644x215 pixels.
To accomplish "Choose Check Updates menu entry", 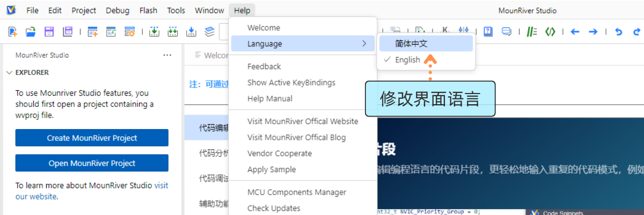I will 303,208.
